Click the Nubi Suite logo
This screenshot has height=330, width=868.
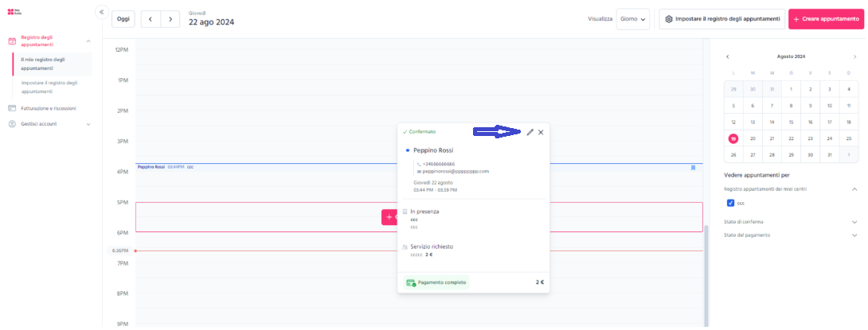(x=14, y=12)
